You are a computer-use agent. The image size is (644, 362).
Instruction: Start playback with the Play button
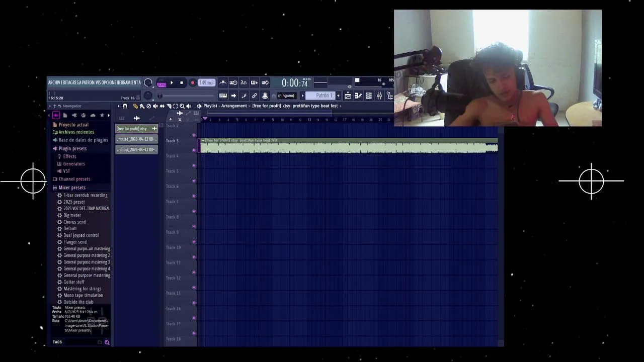pyautogui.click(x=172, y=82)
